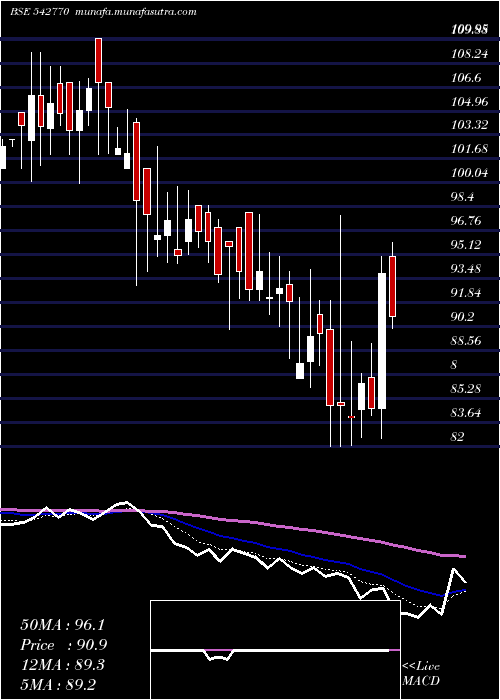Click the 101.68 price axis label

pyautogui.click(x=469, y=149)
